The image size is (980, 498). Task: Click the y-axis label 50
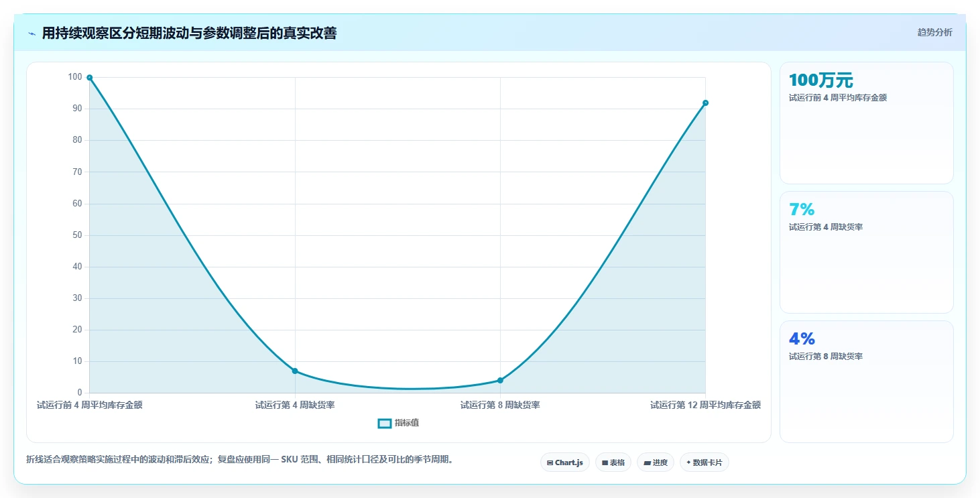(x=77, y=235)
